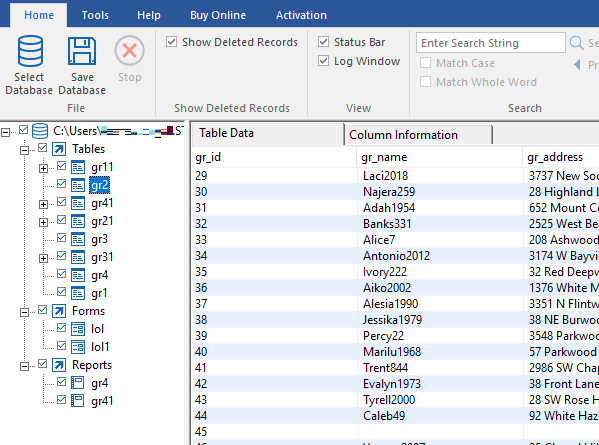The height and width of the screenshot is (445, 599).
Task: Collapse the Tables tree node
Action: [x=24, y=150]
